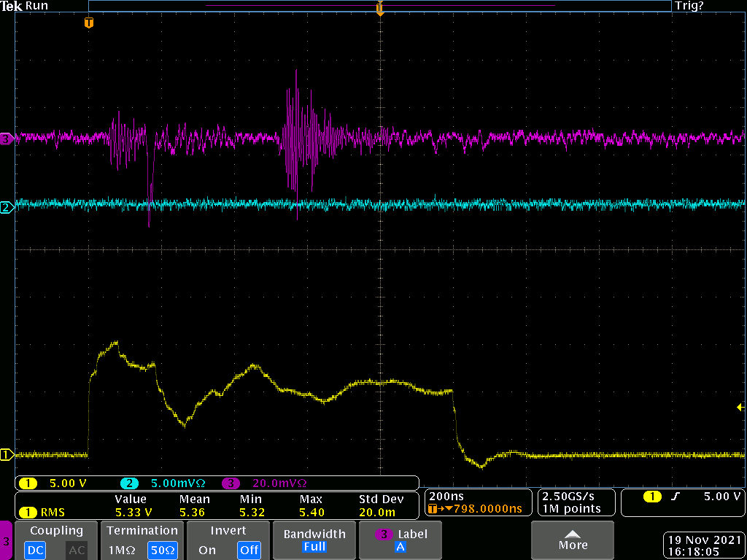Viewport: 747px width, 560px height.
Task: Click the channel 3 menu indicator at bottom left
Action: click(7, 541)
